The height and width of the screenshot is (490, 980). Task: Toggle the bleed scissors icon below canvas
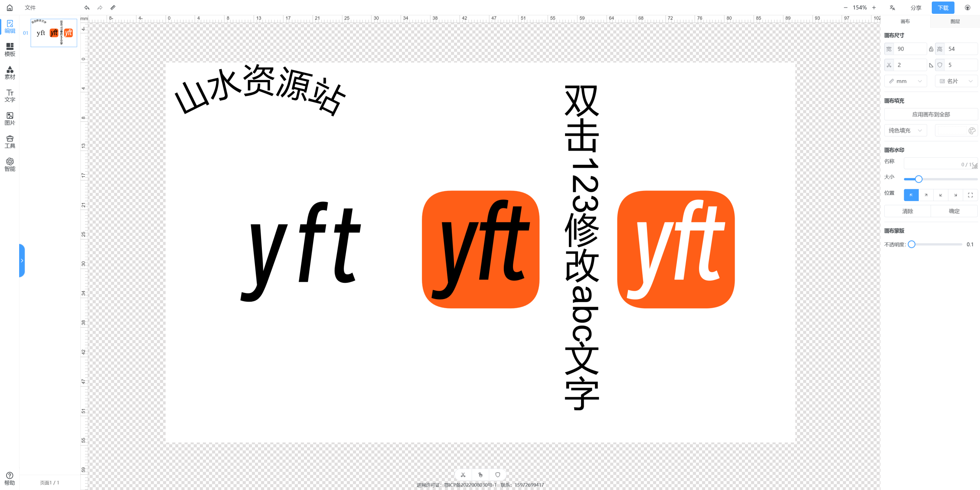point(463,475)
